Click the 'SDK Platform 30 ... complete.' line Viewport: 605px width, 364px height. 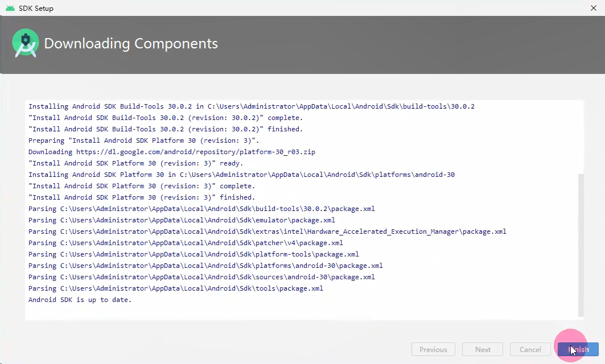pos(142,186)
